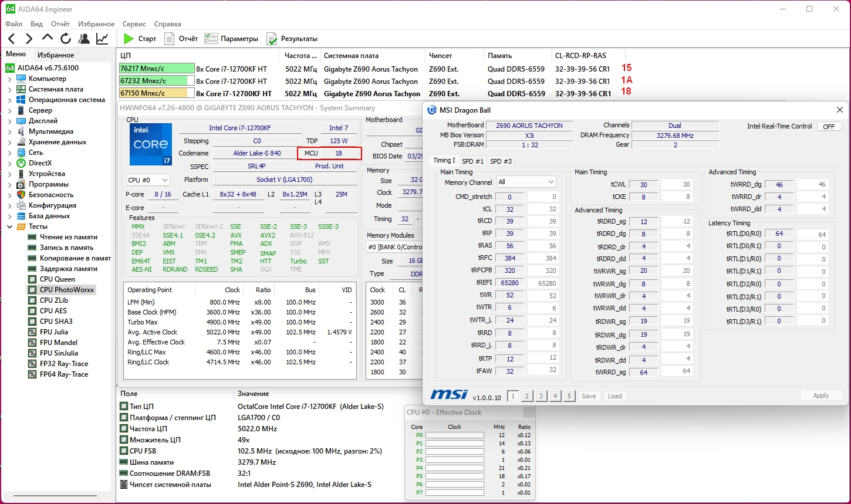
Task: Select the Чтение из памяти test
Action: pos(68,237)
